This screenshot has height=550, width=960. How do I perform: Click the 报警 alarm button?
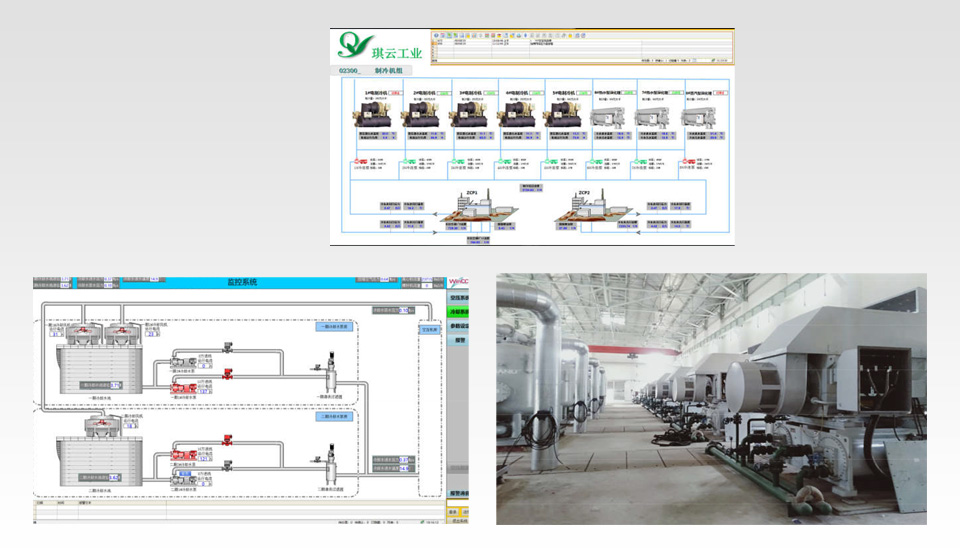(x=460, y=340)
